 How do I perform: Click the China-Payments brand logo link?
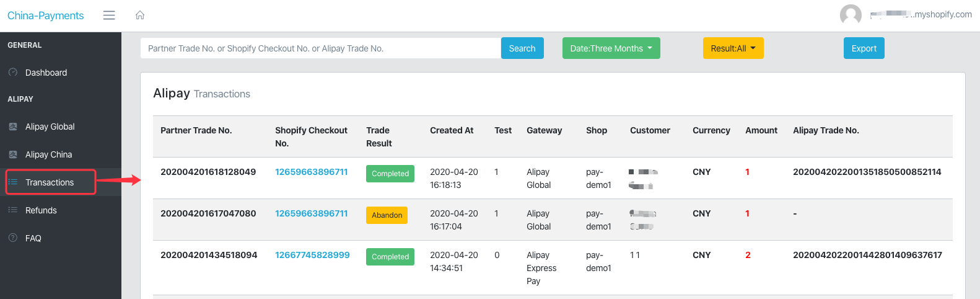(x=45, y=16)
